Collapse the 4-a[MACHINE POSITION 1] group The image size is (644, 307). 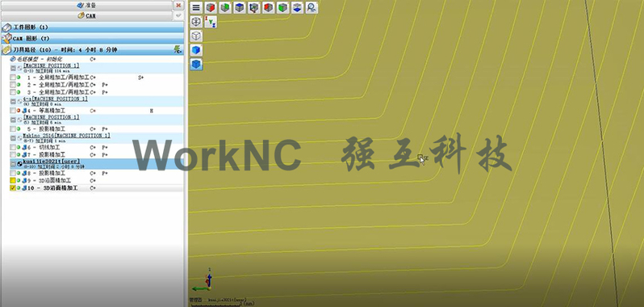tap(13, 102)
